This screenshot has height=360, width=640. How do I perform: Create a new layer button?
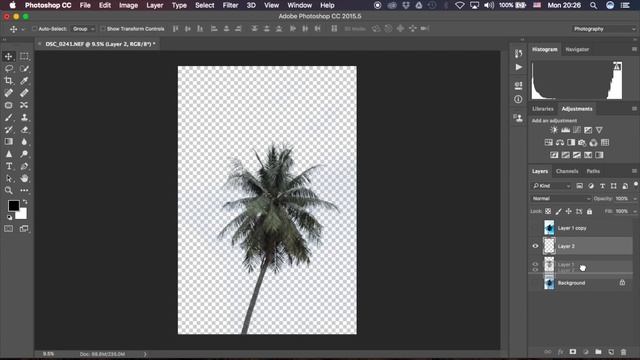click(x=611, y=352)
